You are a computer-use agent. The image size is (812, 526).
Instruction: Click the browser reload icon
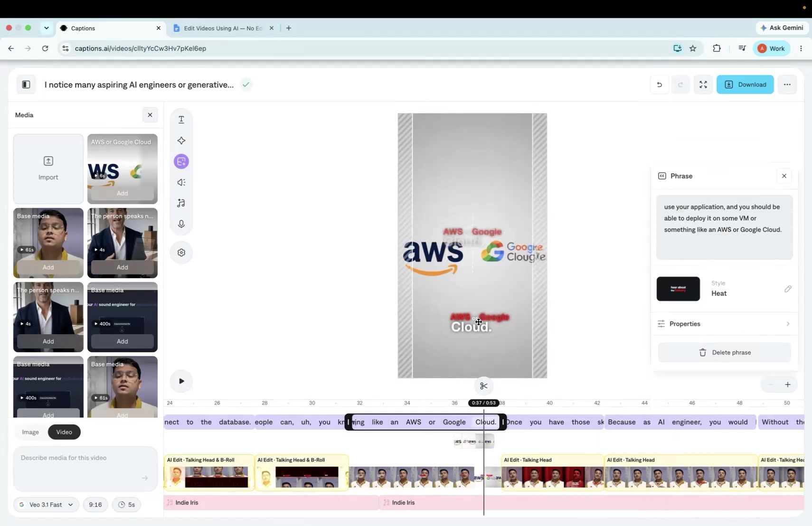[x=45, y=48]
